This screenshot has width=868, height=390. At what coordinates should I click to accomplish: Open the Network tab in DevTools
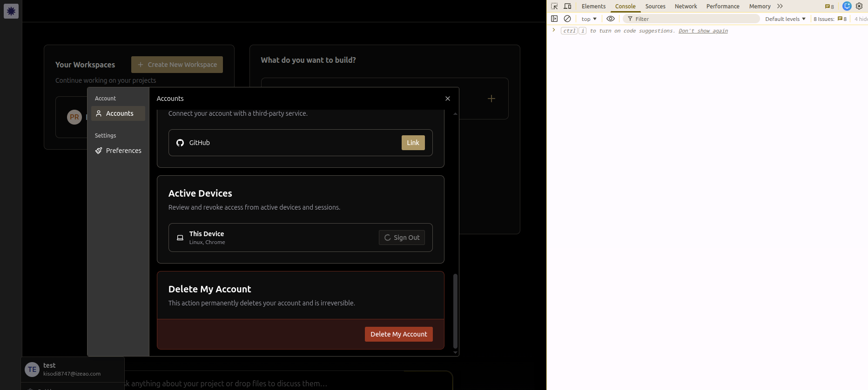click(686, 6)
